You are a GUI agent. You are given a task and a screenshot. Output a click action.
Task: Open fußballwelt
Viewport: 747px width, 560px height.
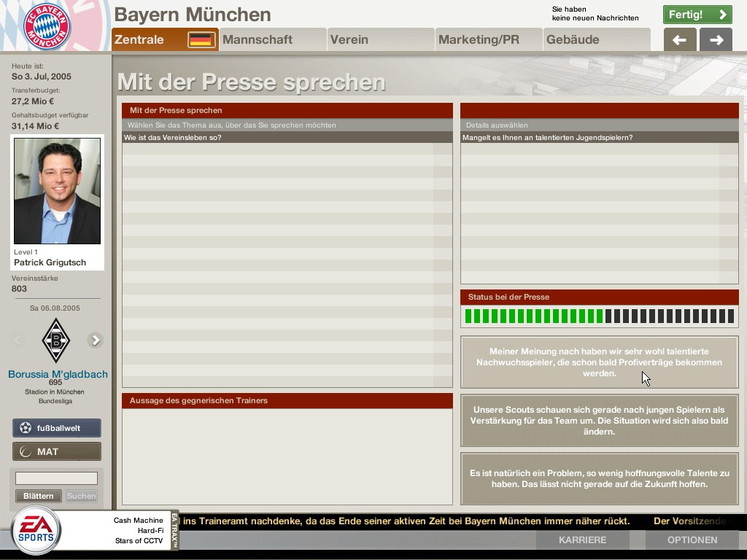(57, 427)
